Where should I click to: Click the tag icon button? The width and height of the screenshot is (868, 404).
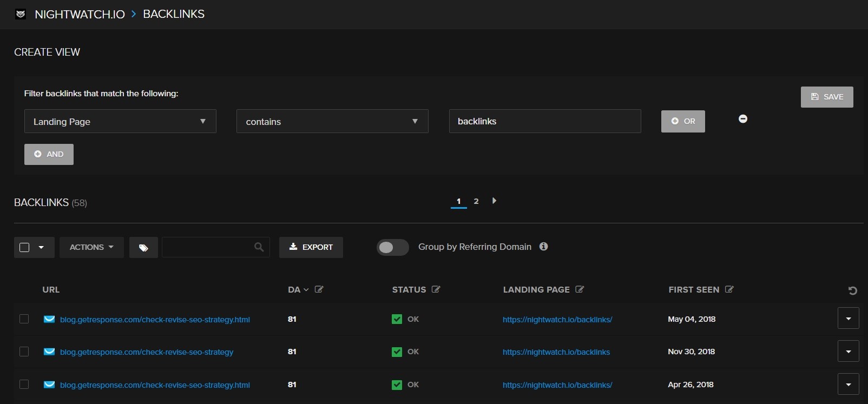pyautogui.click(x=143, y=247)
